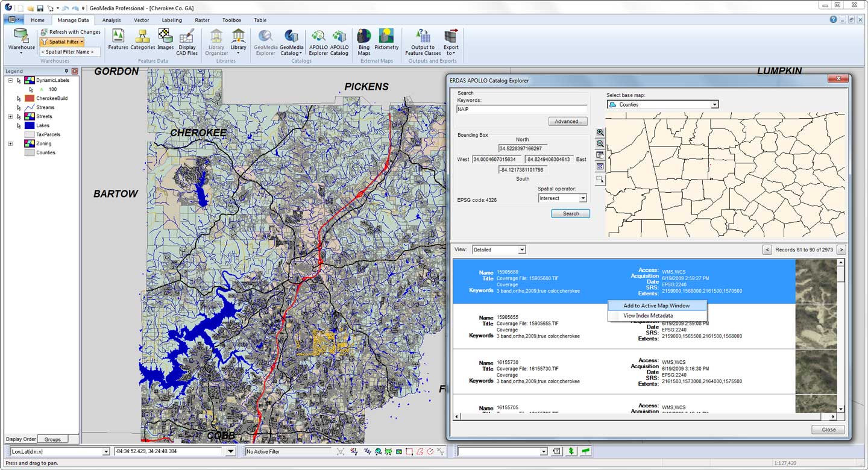Viewport: 868px width, 470px height.
Task: Click the select-rectangle tool below base map tools
Action: 600,179
